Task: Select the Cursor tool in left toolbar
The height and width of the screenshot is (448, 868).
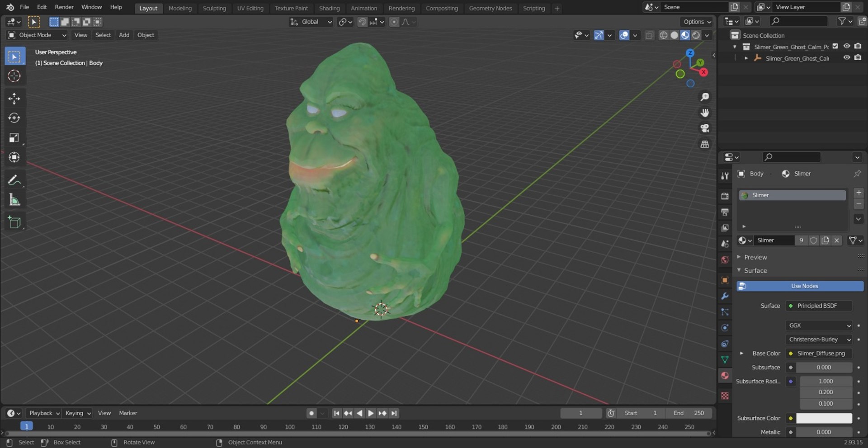Action: pos(14,76)
